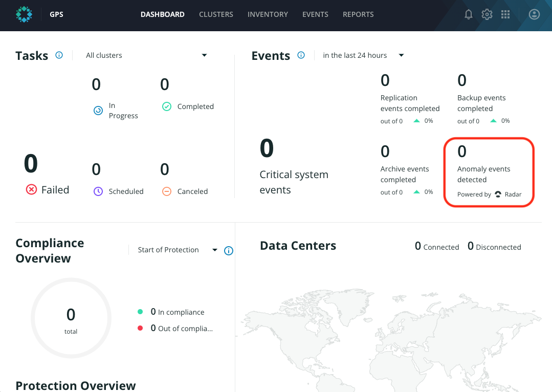This screenshot has height=392, width=552.
Task: Click Archive events completed label
Action: point(405,175)
